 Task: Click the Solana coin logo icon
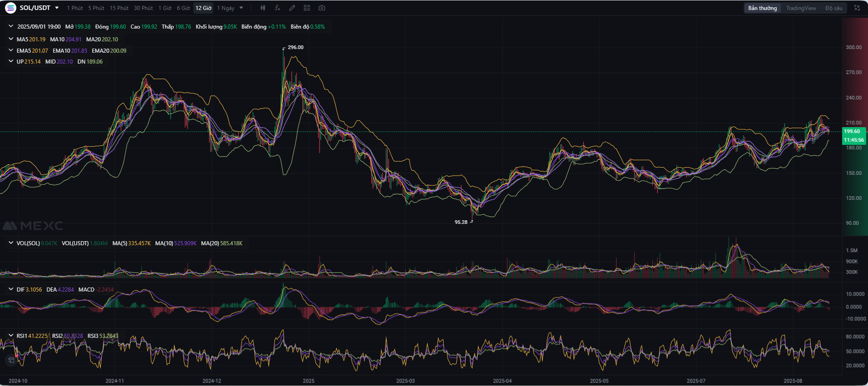pos(10,8)
